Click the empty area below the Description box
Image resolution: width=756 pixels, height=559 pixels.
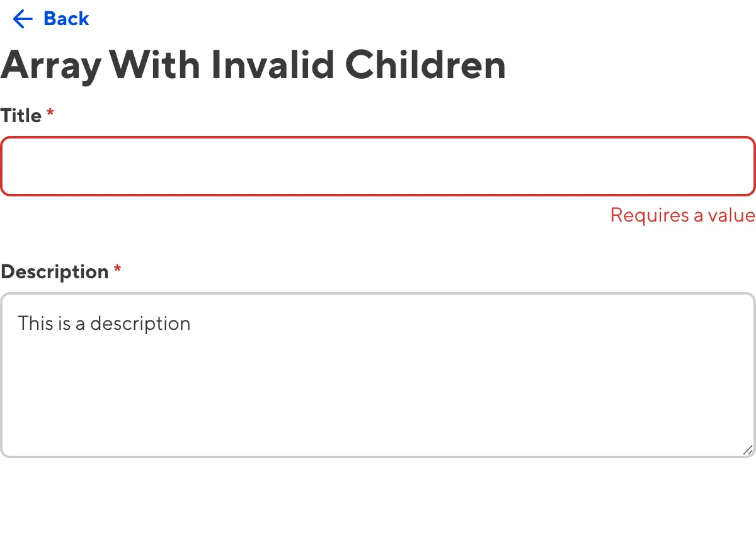[x=378, y=510]
